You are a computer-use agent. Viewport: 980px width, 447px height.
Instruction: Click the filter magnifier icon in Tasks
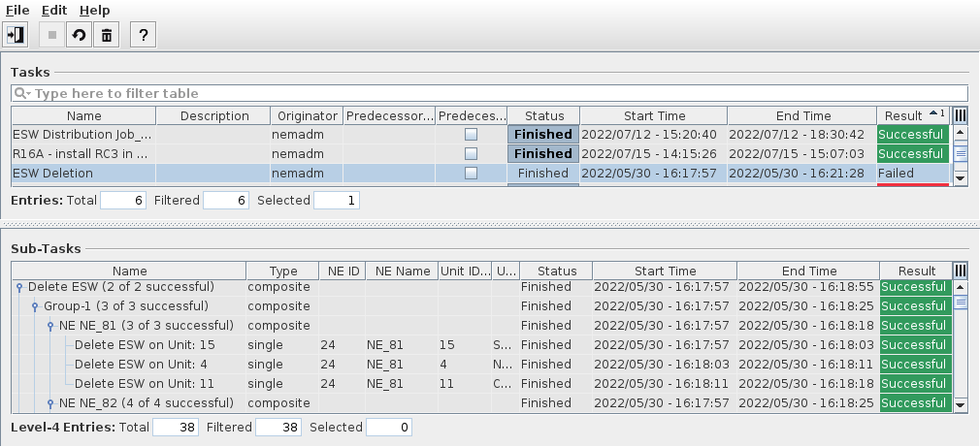[x=20, y=94]
